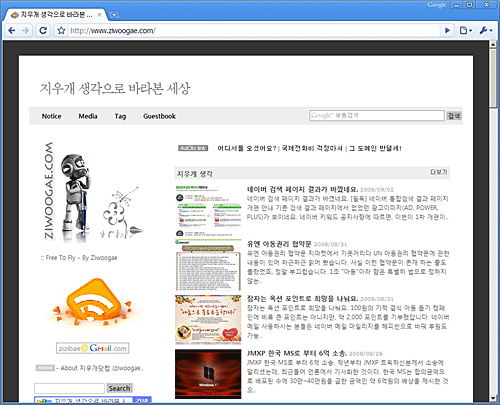This screenshot has width=500, height=405.
Task: Click the Go arrow beside the address bar
Action: 448,31
